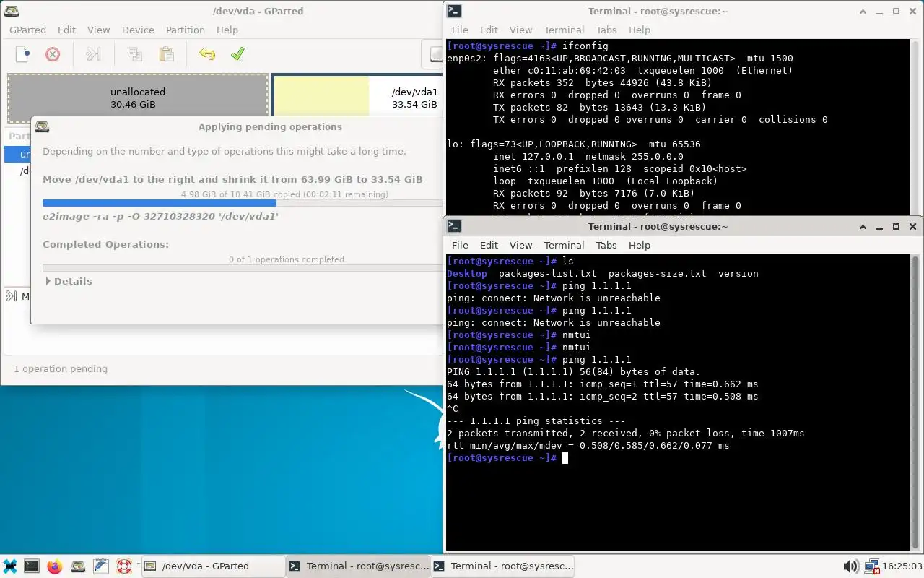Click the highlighted Terminal taskbar window button
This screenshot has height=578, width=924.
358,566
